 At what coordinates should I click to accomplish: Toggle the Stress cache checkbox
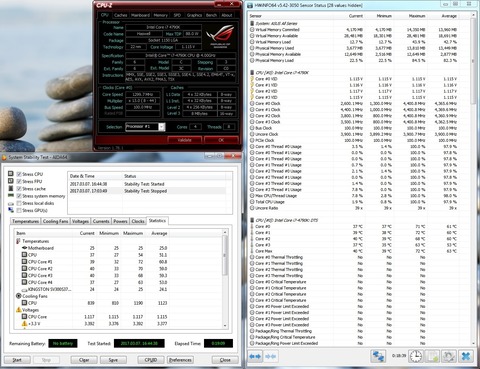coord(19,189)
